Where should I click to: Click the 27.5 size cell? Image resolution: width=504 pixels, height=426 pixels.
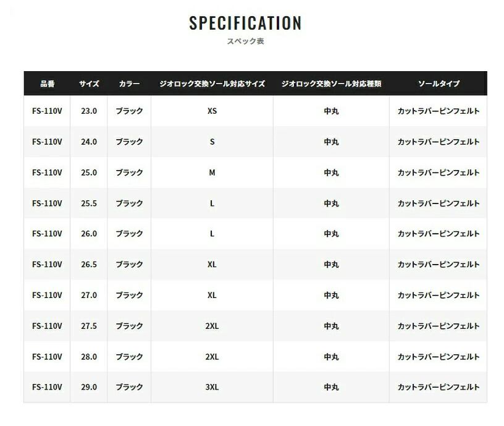[x=89, y=326]
